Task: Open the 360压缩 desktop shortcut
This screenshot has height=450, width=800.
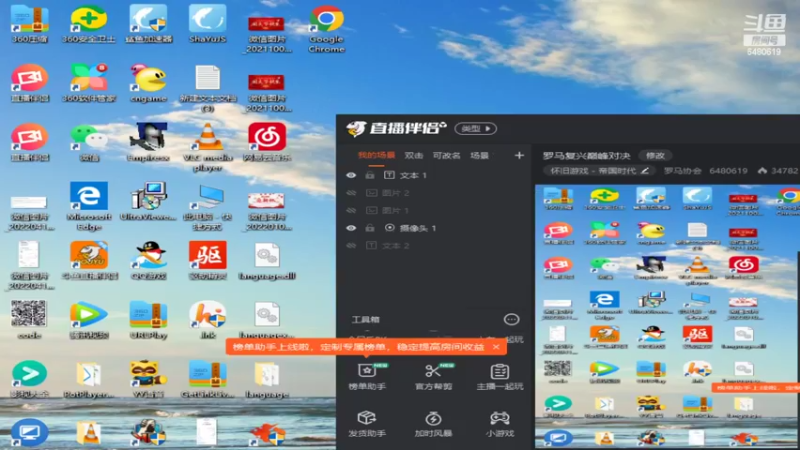Action: [30, 24]
